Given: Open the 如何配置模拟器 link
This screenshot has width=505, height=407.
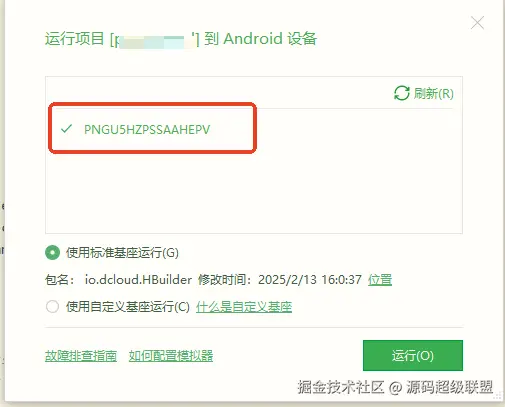Looking at the screenshot, I should [171, 356].
